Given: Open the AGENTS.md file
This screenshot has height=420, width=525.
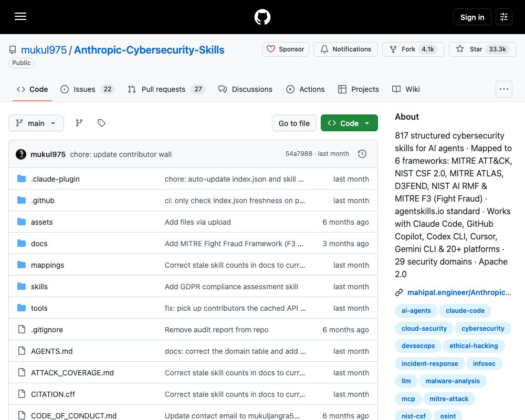Looking at the screenshot, I should [51, 351].
